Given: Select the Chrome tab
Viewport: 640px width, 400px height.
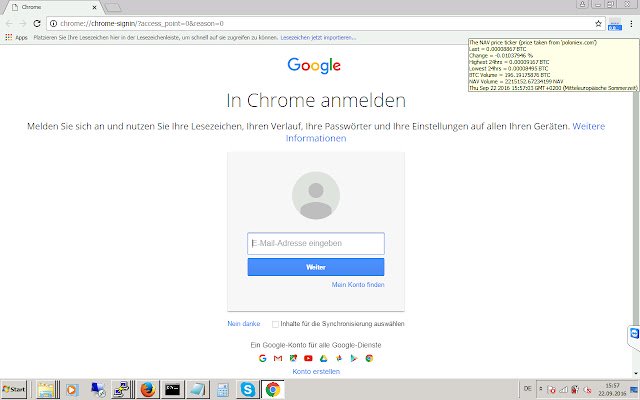Looking at the screenshot, I should click(x=53, y=7).
